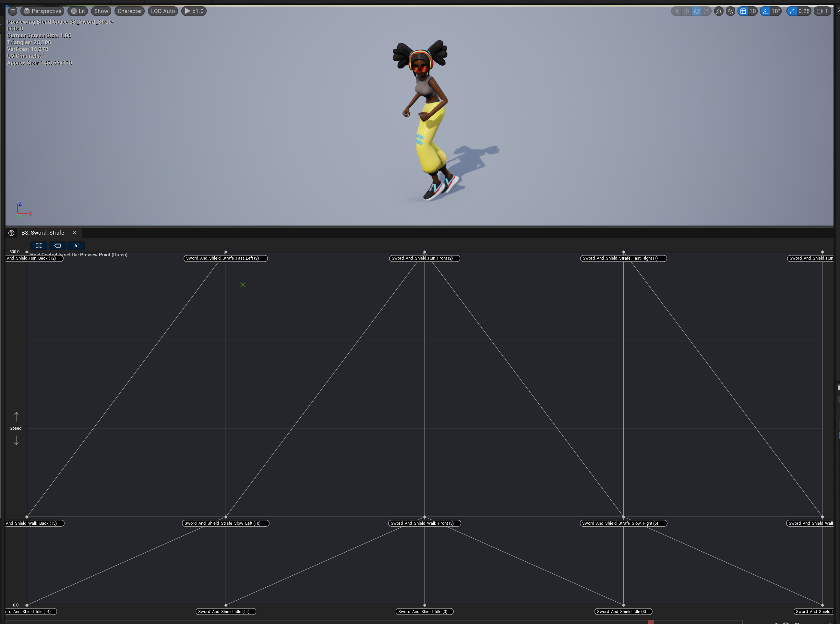This screenshot has width=840, height=624.
Task: Open the Lit view mode dropdown
Action: coord(78,11)
